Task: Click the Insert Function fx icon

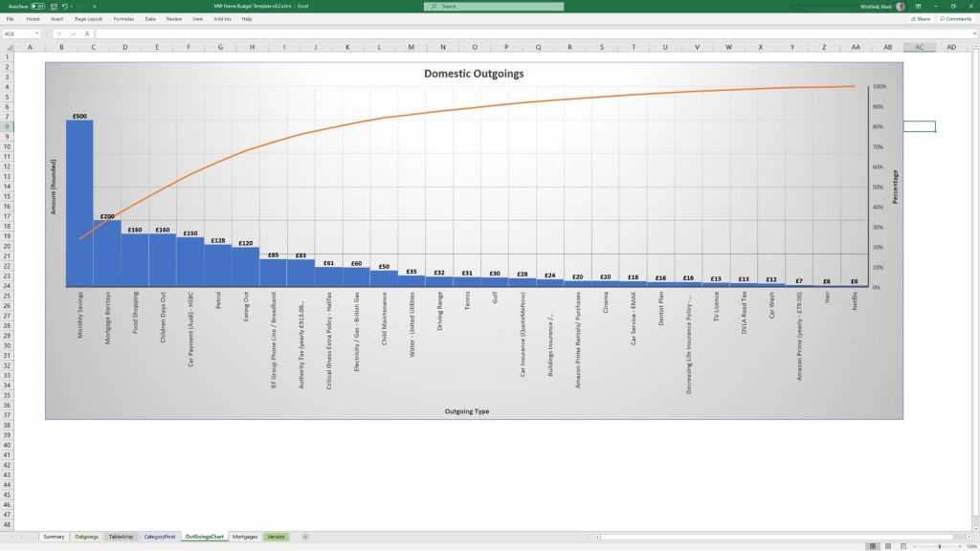Action: (85, 33)
